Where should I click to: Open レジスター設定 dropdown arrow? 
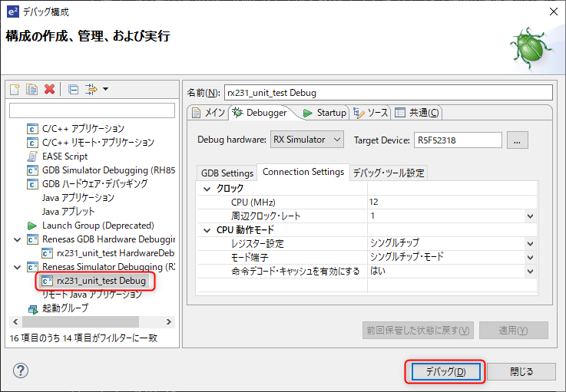(530, 244)
